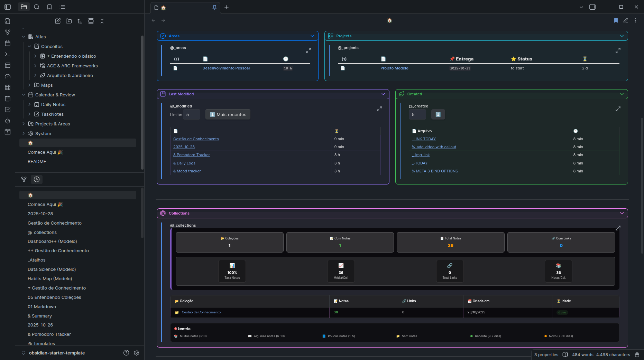Viewport: 644px width, 360px height.
Task: Bookmark the current note
Action: pyautogui.click(x=616, y=20)
